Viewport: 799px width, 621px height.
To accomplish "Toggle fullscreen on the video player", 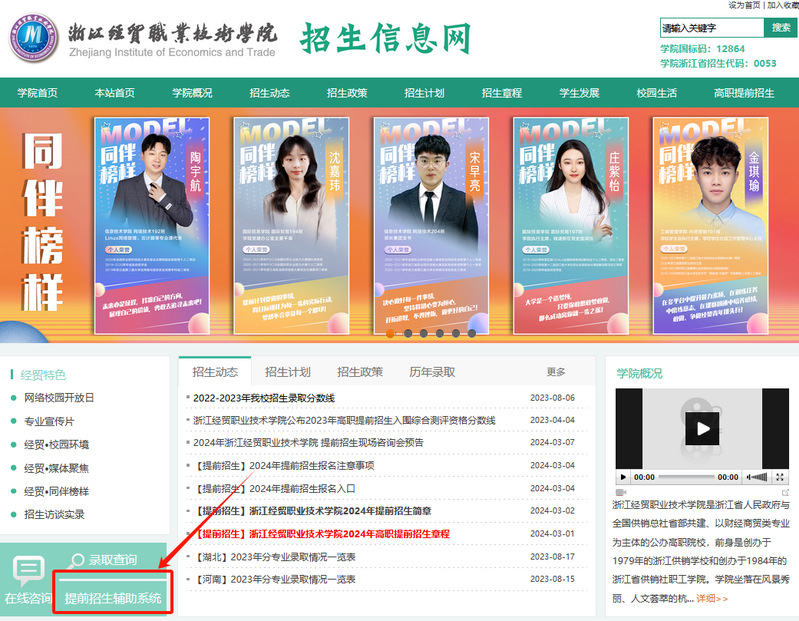I will click(x=779, y=477).
